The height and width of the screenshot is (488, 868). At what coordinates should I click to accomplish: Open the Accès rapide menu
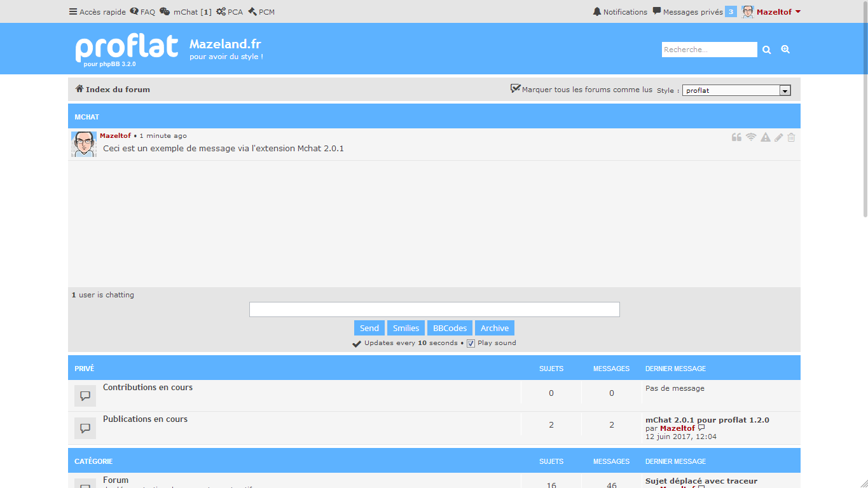click(x=97, y=11)
